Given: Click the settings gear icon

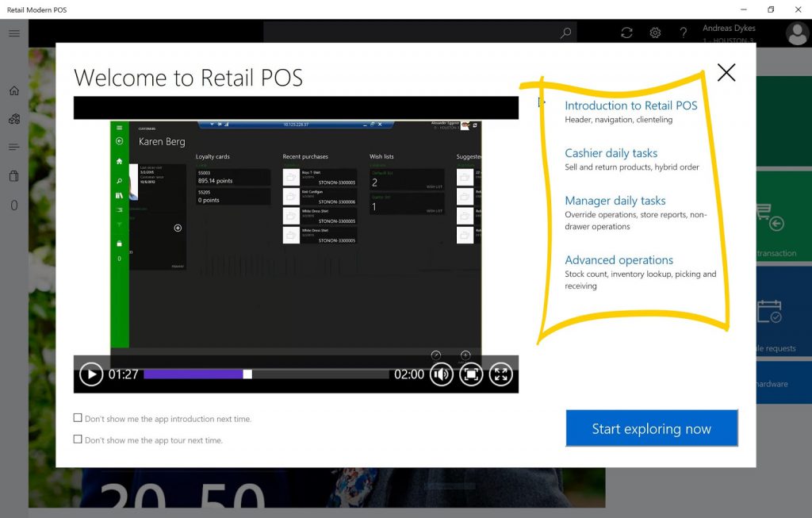Looking at the screenshot, I should point(655,33).
